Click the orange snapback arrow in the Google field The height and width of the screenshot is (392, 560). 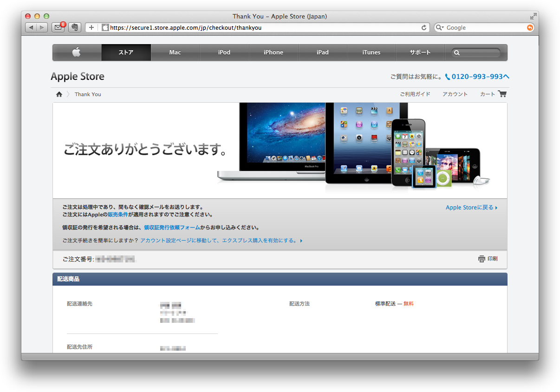[x=530, y=28]
